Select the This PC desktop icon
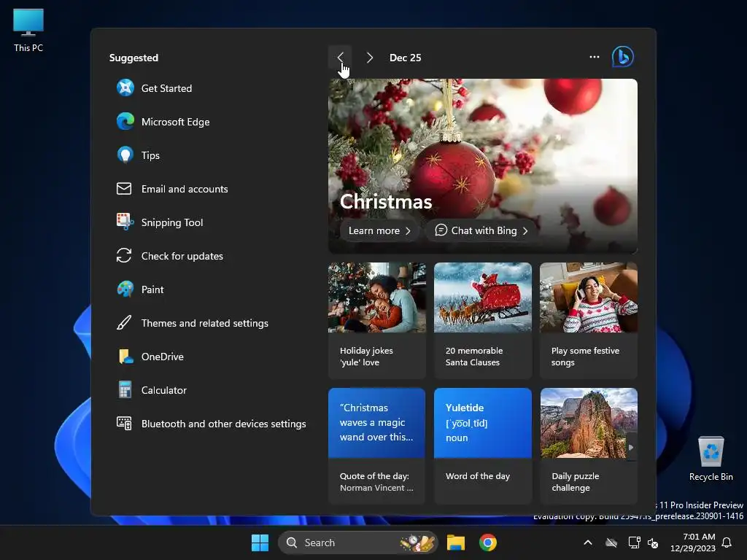Image resolution: width=747 pixels, height=560 pixels. (28, 30)
